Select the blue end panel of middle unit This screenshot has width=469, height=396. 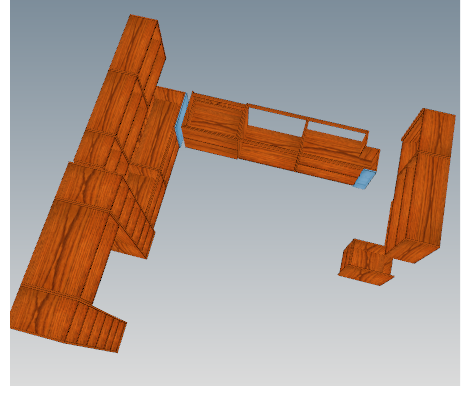[365, 179]
